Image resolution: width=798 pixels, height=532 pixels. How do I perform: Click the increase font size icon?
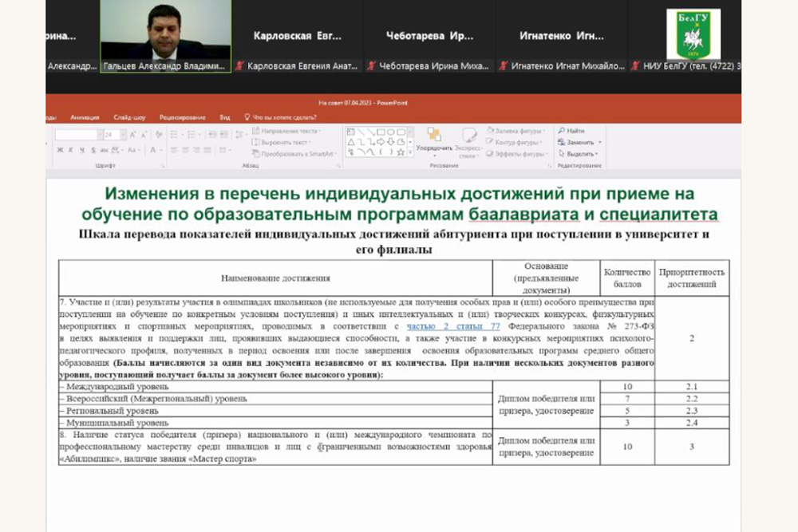pyautogui.click(x=132, y=135)
